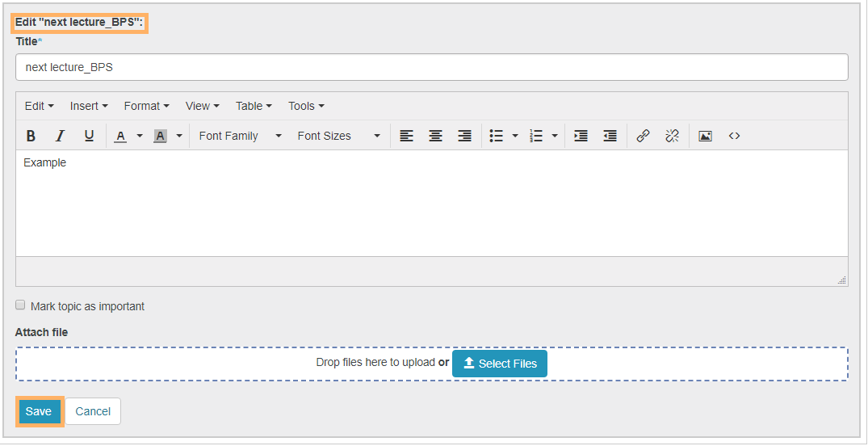Check the Mark topic as important box

20,305
